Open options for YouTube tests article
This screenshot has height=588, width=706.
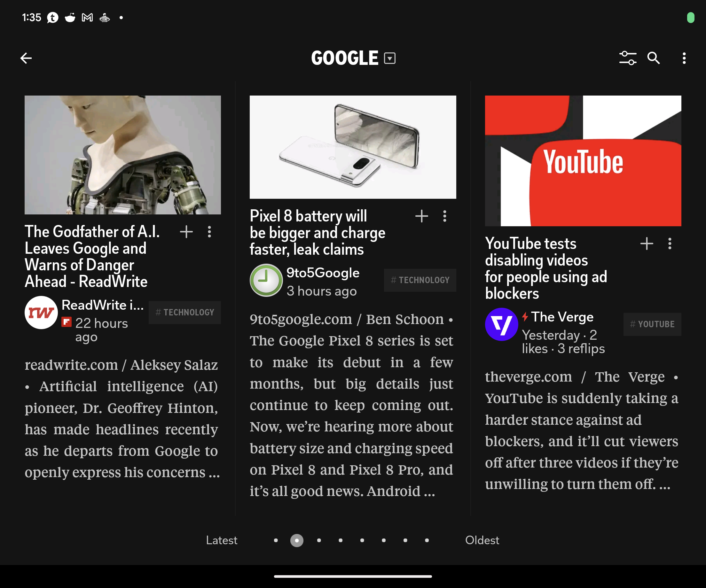(x=670, y=244)
